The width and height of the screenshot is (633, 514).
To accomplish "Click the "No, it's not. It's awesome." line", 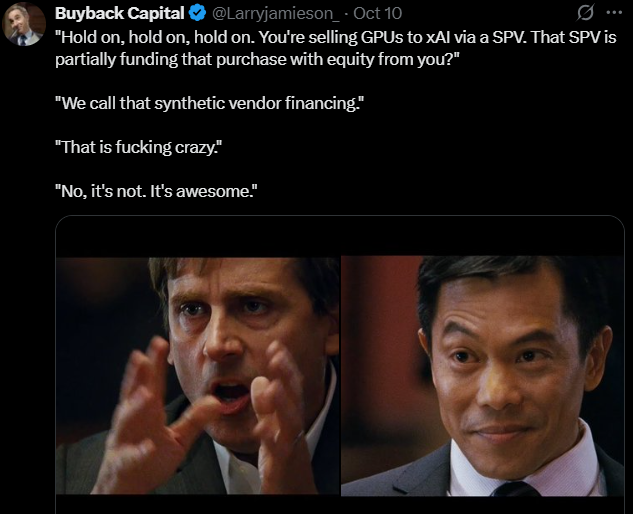I will point(160,191).
